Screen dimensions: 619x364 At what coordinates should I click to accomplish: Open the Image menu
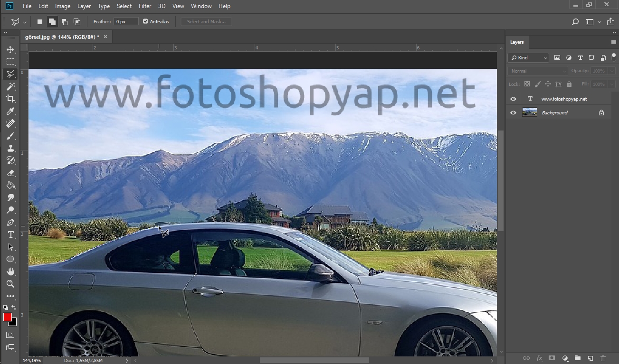pos(63,6)
